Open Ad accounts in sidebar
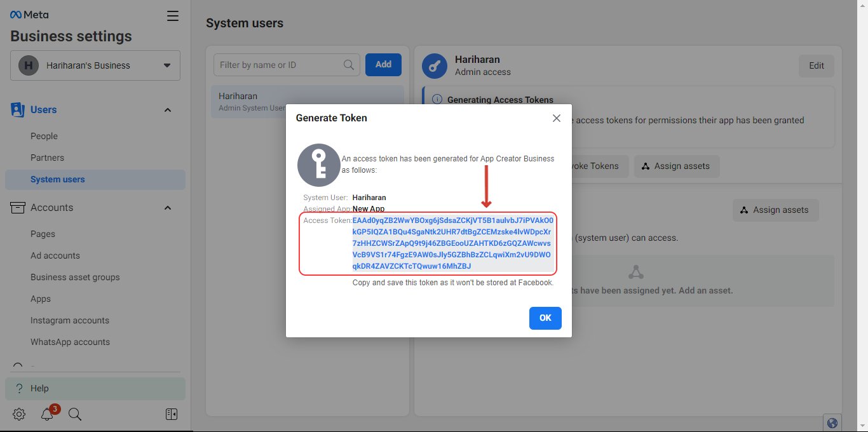Screen dimensions: 868x432 [x=55, y=255]
